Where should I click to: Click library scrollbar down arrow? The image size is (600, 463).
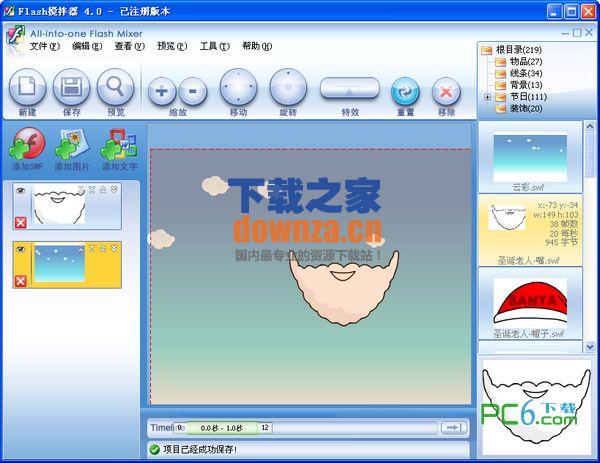click(590, 347)
